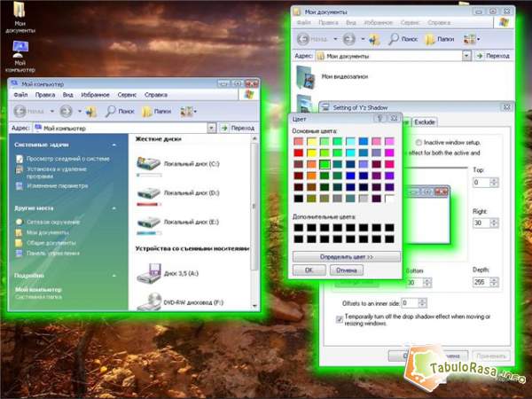532x399 pixels.
Task: Select Локальный диск (E:) drive icon
Action: coord(148,223)
